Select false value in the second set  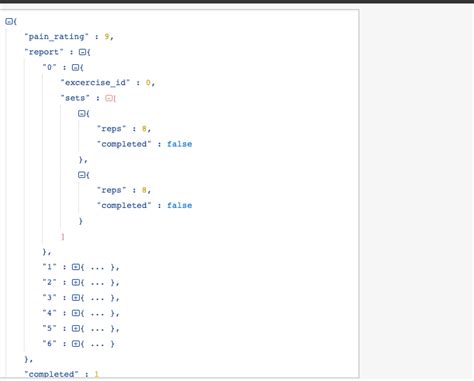[179, 205]
